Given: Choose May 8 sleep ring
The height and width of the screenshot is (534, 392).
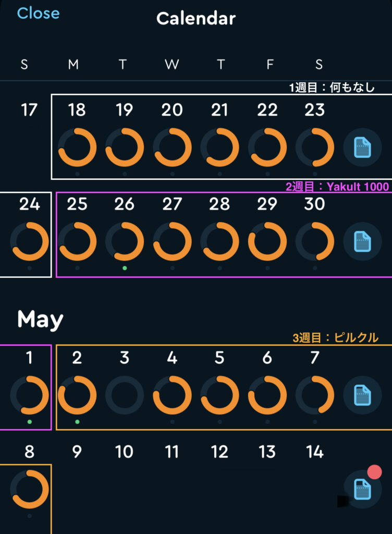Looking at the screenshot, I should tap(29, 489).
